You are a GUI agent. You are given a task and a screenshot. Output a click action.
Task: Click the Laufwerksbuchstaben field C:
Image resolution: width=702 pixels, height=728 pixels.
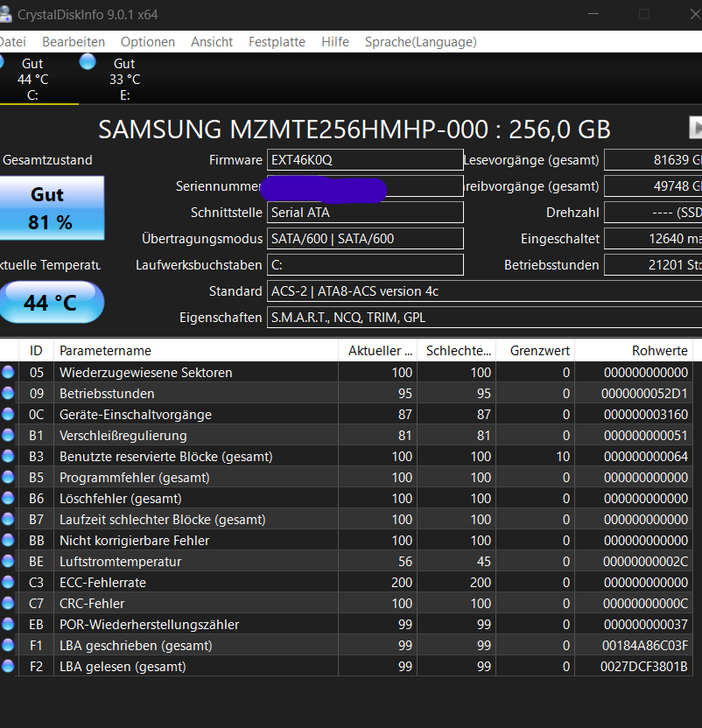(x=365, y=265)
